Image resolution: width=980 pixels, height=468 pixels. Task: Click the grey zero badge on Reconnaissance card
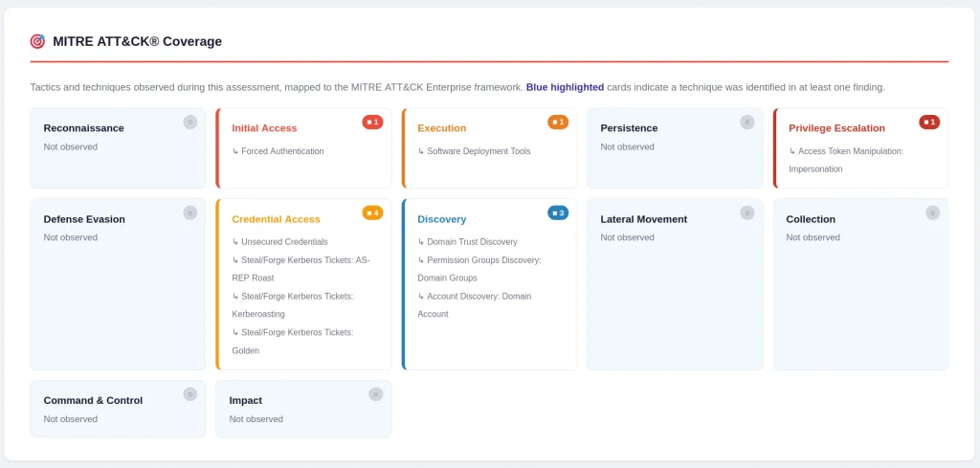(x=190, y=123)
